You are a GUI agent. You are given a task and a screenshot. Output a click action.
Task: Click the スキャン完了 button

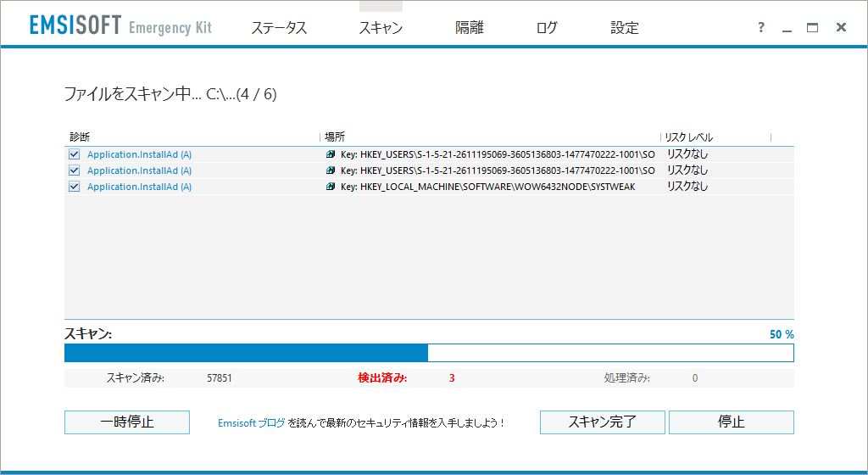pyautogui.click(x=603, y=422)
